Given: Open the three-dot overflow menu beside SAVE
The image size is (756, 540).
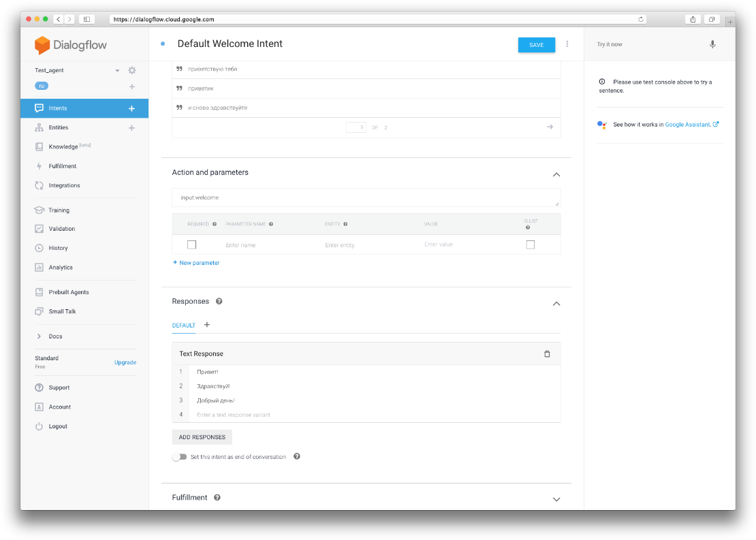Looking at the screenshot, I should (567, 44).
